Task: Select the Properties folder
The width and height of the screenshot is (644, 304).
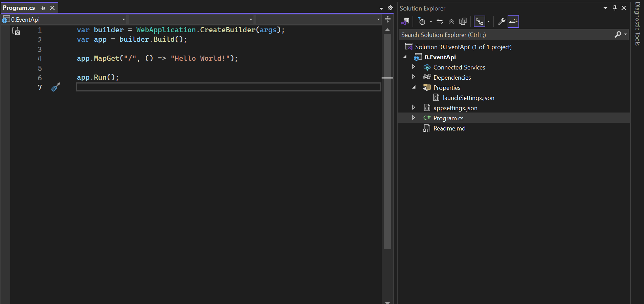Action: click(x=447, y=87)
